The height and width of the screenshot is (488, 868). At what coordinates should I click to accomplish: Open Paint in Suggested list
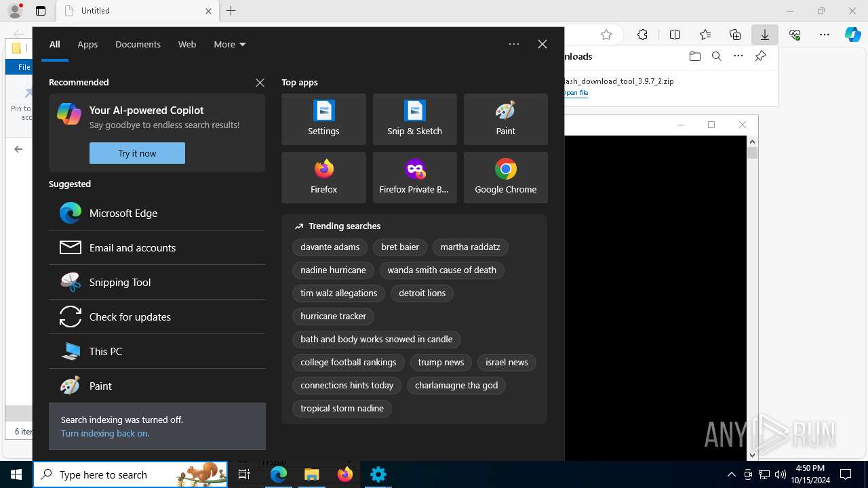tap(157, 386)
